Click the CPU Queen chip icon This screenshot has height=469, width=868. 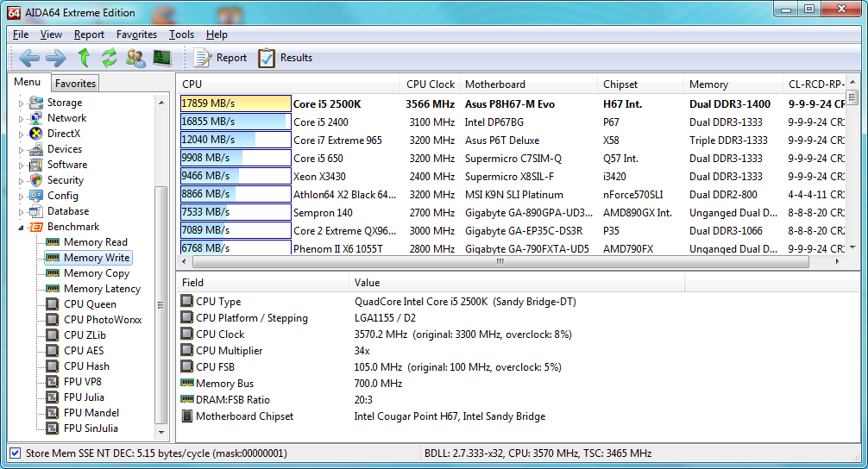(53, 304)
